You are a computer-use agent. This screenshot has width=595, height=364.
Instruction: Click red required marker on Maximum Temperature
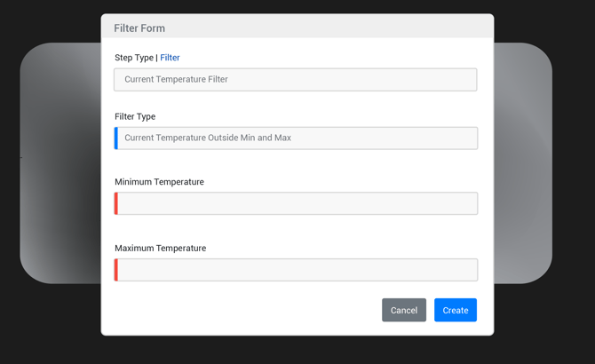tap(116, 270)
